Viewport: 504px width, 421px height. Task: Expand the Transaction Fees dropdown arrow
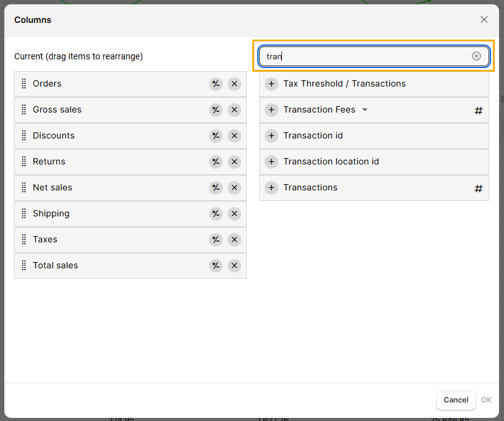pos(364,110)
